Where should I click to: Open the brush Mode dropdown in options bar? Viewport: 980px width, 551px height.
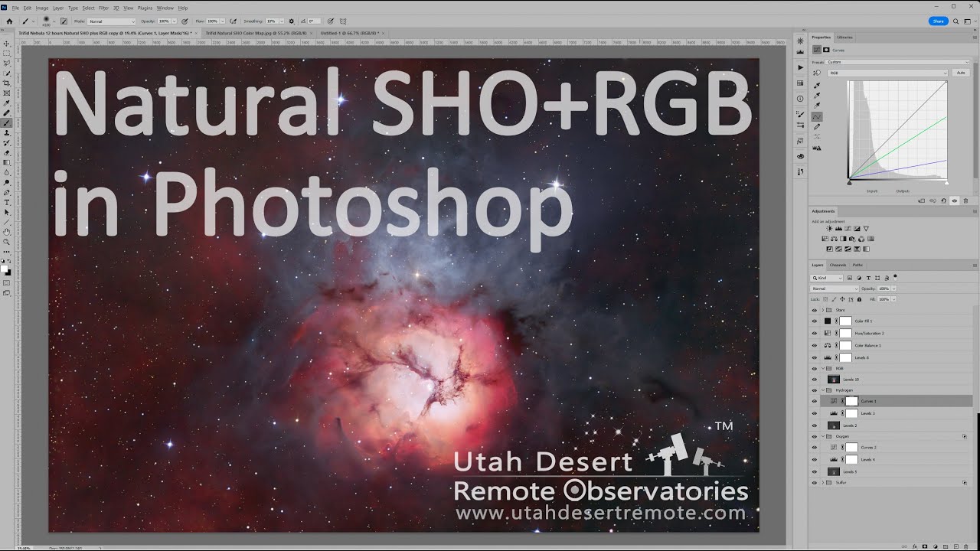point(112,21)
